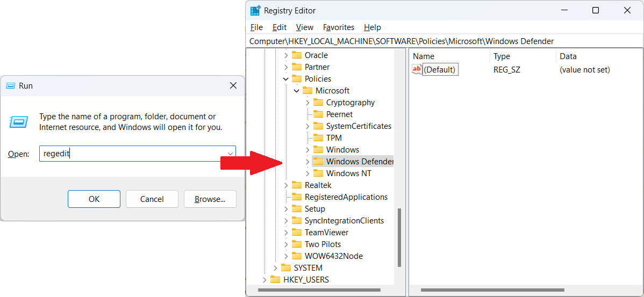
Task: Click the Windows Defender folder icon
Action: point(318,162)
